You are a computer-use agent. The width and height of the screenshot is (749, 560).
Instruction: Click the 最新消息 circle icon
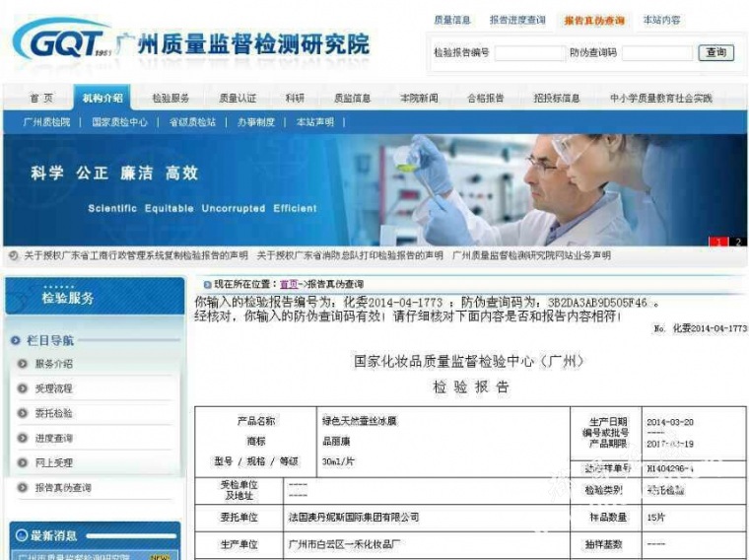[22, 535]
